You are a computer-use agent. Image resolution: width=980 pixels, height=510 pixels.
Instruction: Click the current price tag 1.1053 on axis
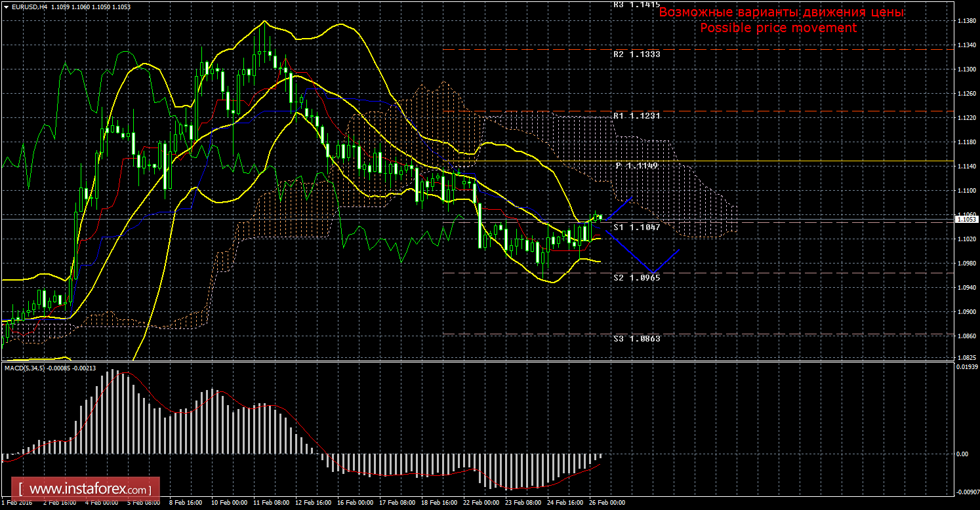tap(965, 220)
